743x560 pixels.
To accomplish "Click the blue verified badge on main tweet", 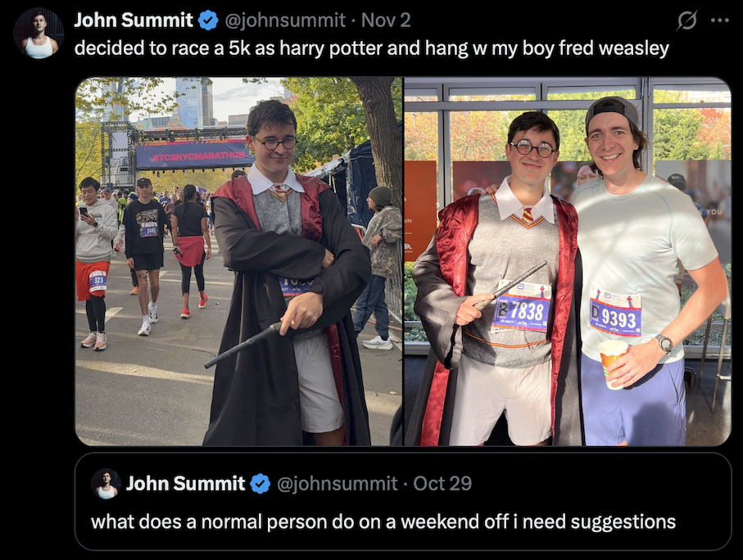I will pyautogui.click(x=207, y=20).
